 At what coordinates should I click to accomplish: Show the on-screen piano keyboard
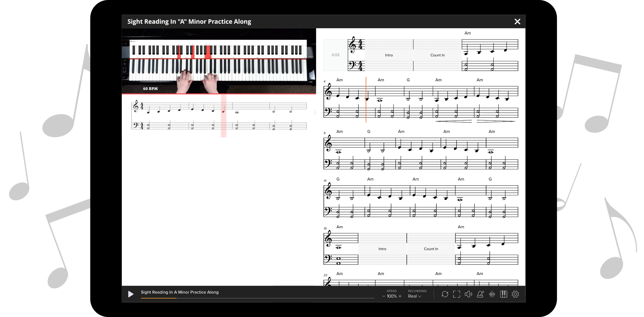pos(504,294)
